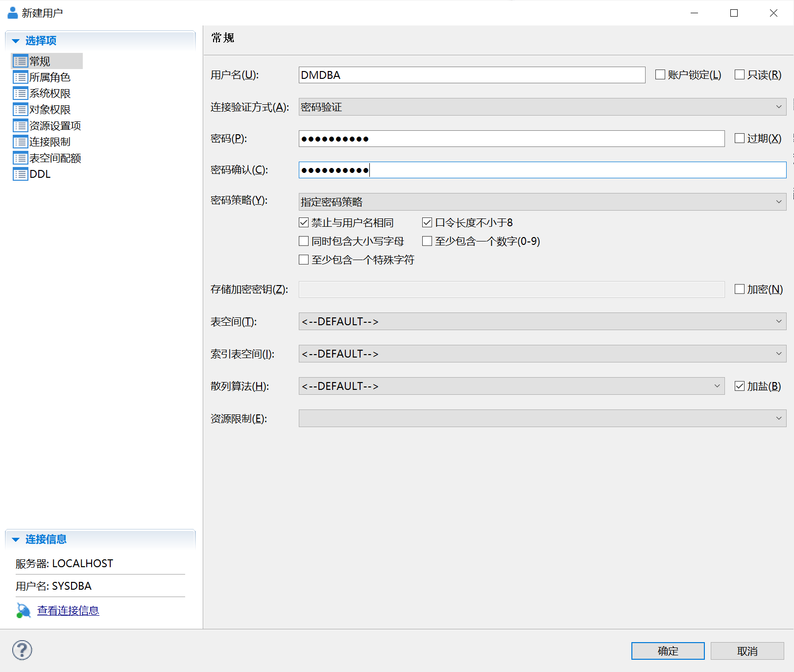The image size is (794, 672).
Task: Uncheck 禁止与用户名相同 option
Action: point(304,222)
